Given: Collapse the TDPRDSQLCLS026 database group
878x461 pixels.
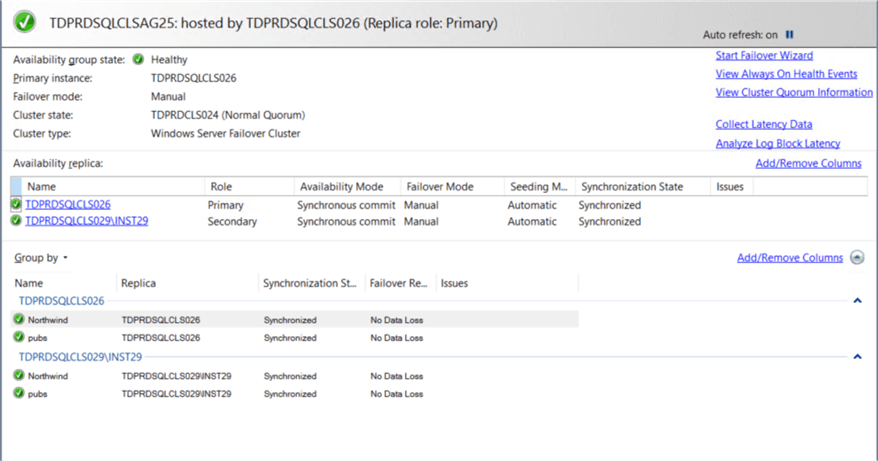Looking at the screenshot, I should (857, 300).
